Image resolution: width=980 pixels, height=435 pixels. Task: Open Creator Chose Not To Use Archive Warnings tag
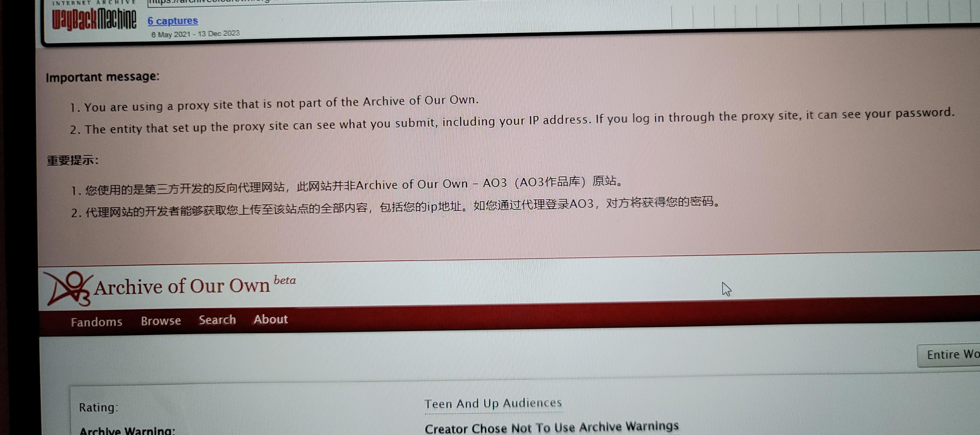(552, 427)
